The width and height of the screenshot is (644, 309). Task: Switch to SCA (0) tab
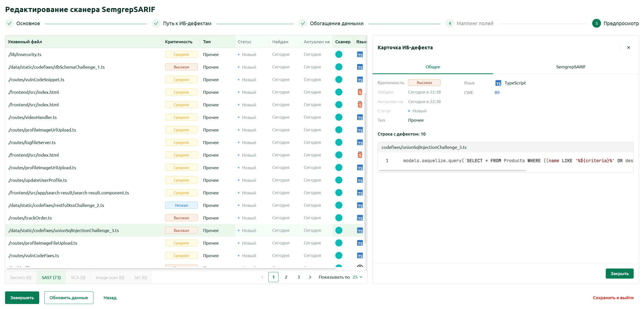pyautogui.click(x=78, y=278)
